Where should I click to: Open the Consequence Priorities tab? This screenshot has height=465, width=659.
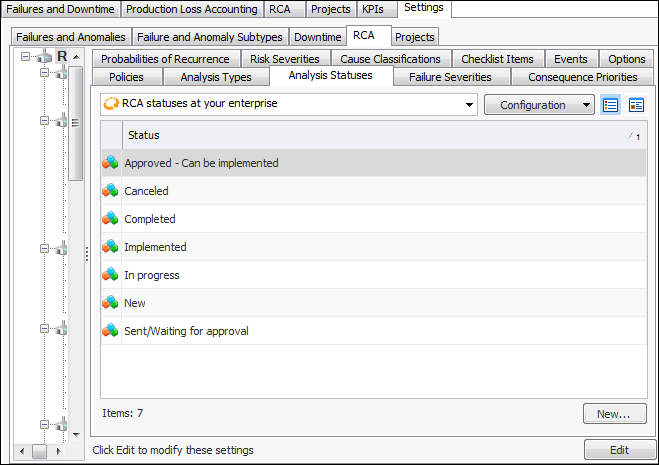coord(583,77)
